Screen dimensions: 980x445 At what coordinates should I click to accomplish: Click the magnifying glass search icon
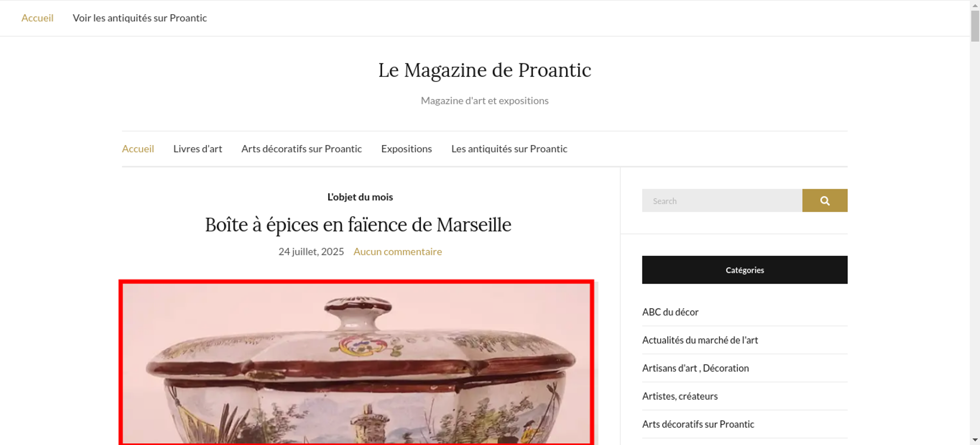[825, 200]
